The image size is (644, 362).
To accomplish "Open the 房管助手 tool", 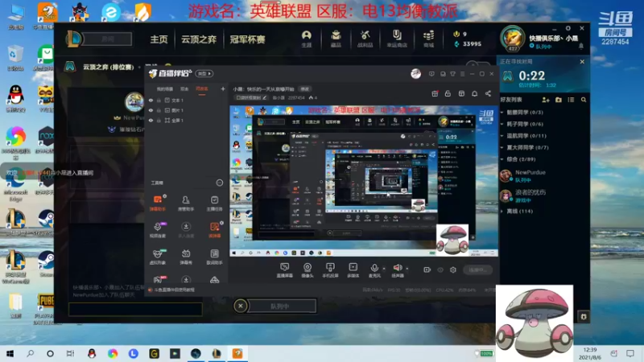I will (x=186, y=204).
